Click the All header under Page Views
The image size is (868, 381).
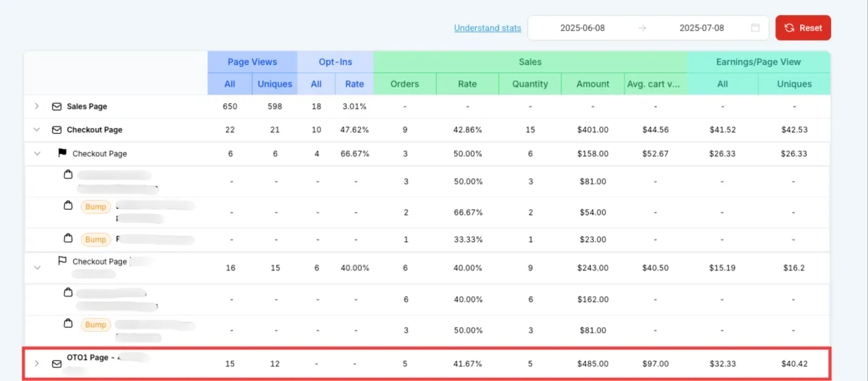230,84
